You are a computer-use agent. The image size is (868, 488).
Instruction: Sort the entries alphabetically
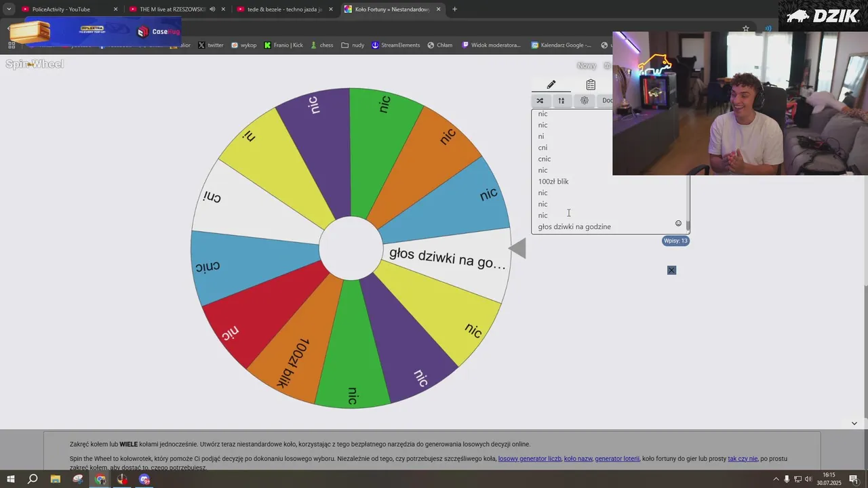click(x=561, y=100)
